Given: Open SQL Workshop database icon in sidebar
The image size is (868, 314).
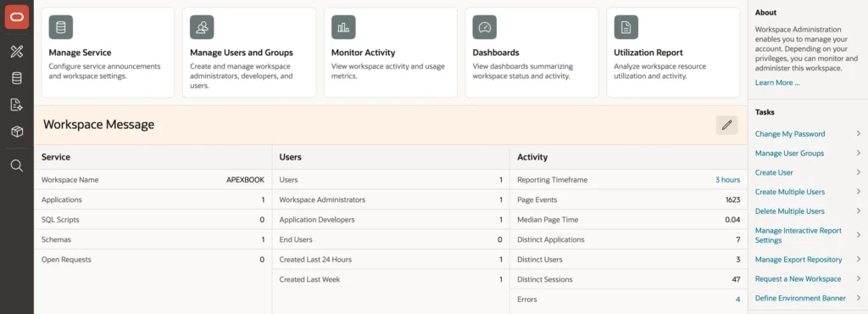Looking at the screenshot, I should (x=17, y=78).
